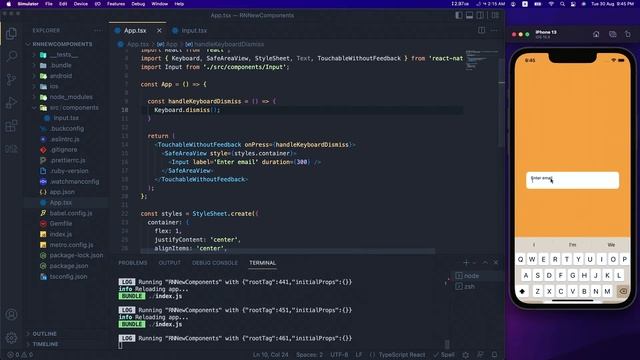Open Run and Debug view
Viewport: 640px width, 360px height.
(11, 102)
